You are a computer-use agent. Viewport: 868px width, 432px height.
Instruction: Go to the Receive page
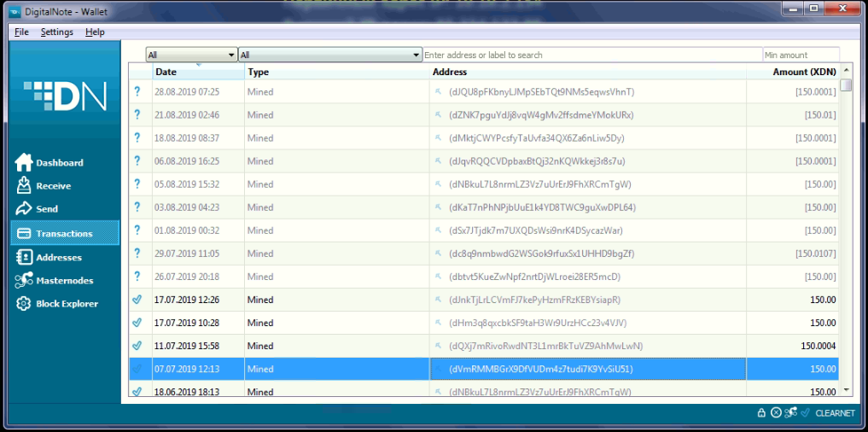(x=44, y=186)
